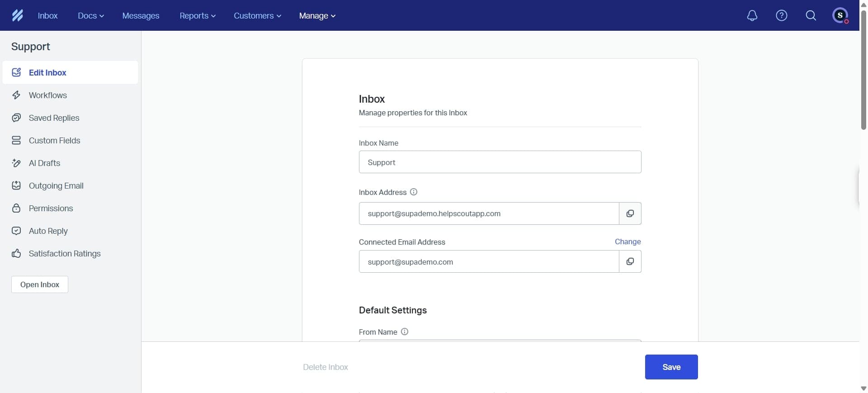Click the search magnifier icon

pyautogui.click(x=811, y=15)
